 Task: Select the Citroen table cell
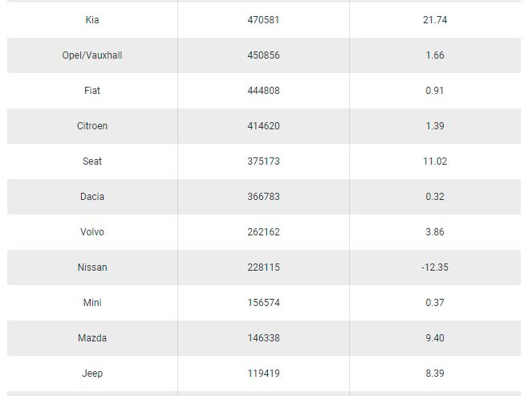92,126
